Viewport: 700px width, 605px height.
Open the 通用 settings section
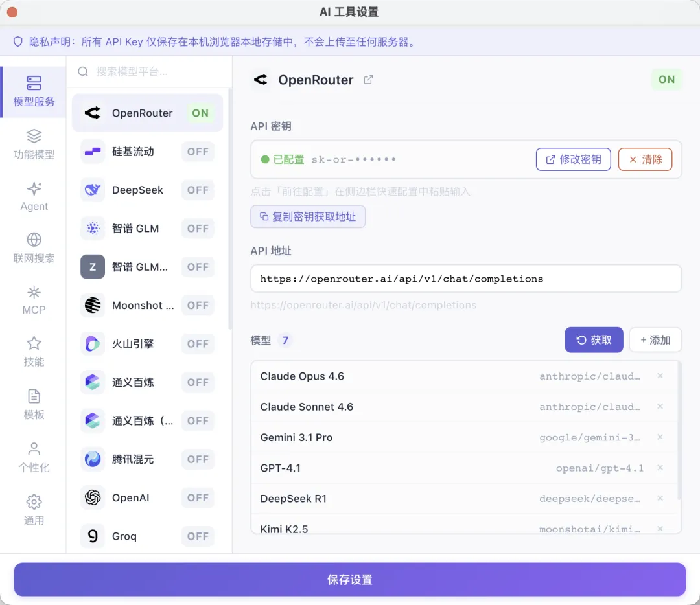coord(34,510)
